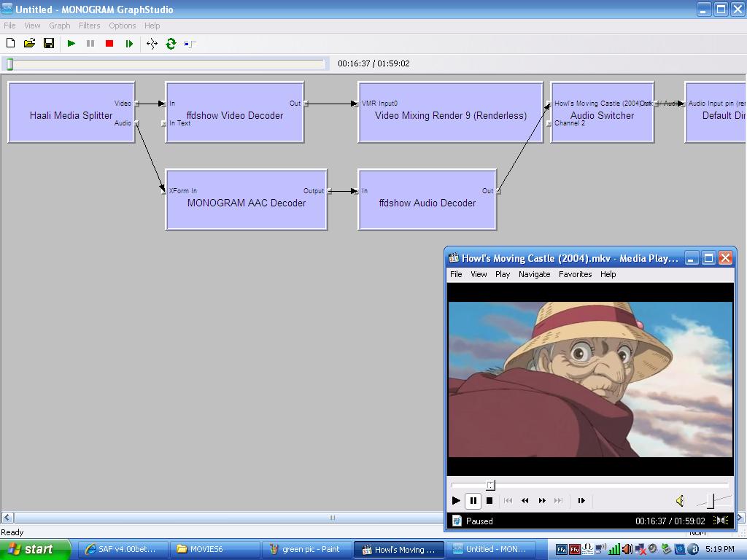Stop the graph with the red square icon
Screen dimensions: 747x560
point(109,43)
